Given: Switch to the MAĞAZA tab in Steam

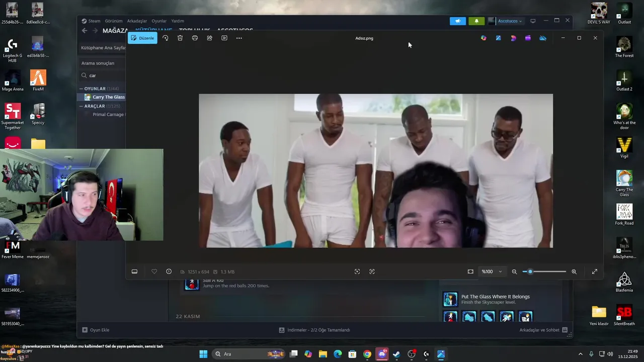Looking at the screenshot, I should 115,31.
